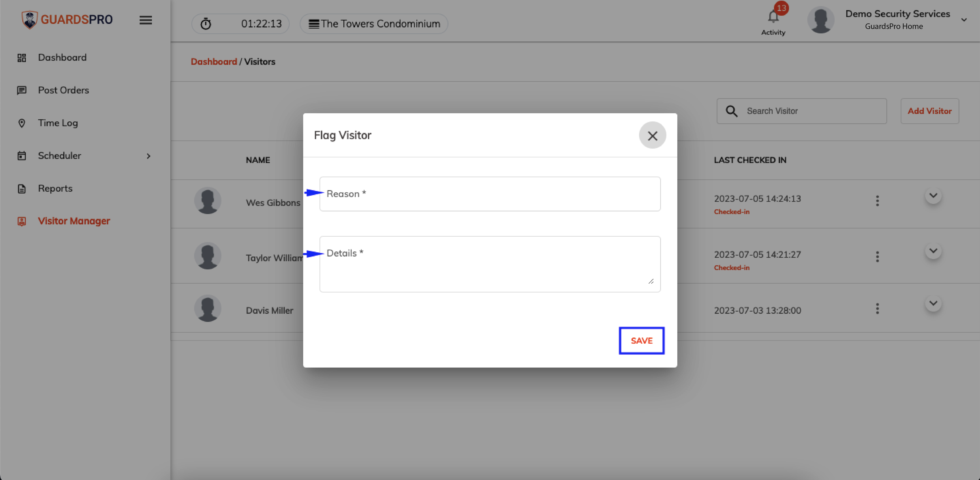Open the Demo Security Services account dropdown
Image resolution: width=980 pixels, height=480 pixels.
pyautogui.click(x=964, y=20)
